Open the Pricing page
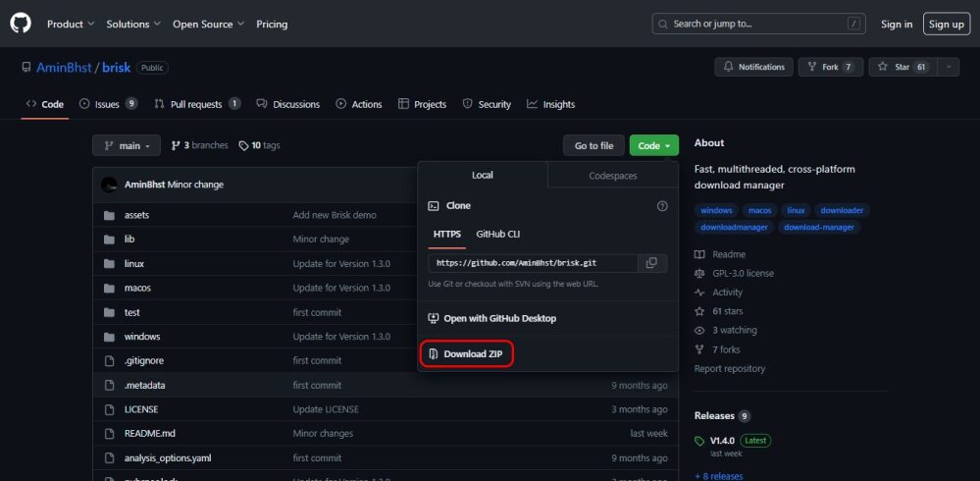Image resolution: width=980 pixels, height=481 pixels. [x=272, y=24]
